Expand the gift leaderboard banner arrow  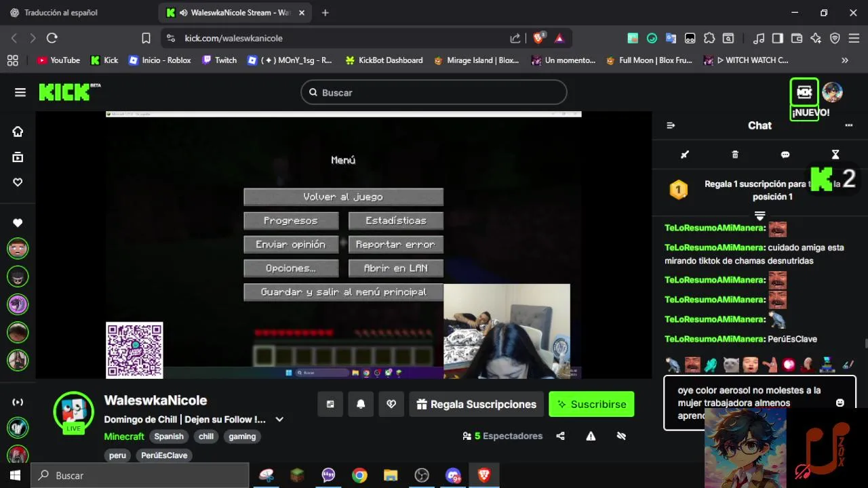(x=760, y=216)
